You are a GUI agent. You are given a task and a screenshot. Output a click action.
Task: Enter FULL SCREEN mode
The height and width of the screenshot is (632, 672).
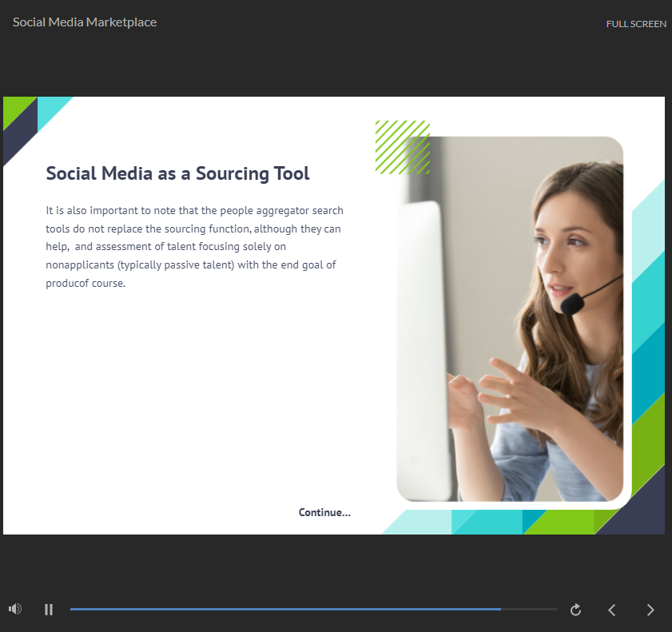click(x=636, y=24)
